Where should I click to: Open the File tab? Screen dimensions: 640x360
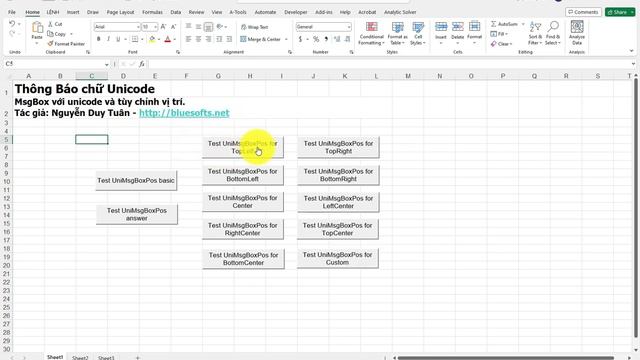click(12, 12)
